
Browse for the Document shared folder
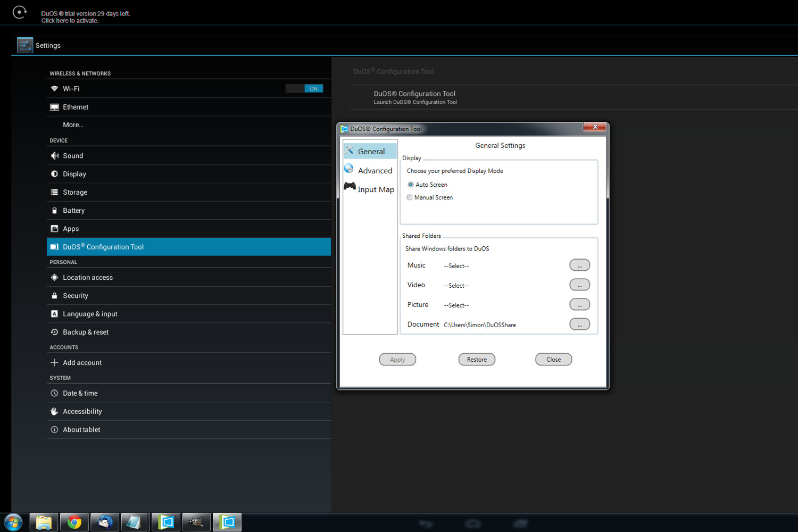[579, 324]
